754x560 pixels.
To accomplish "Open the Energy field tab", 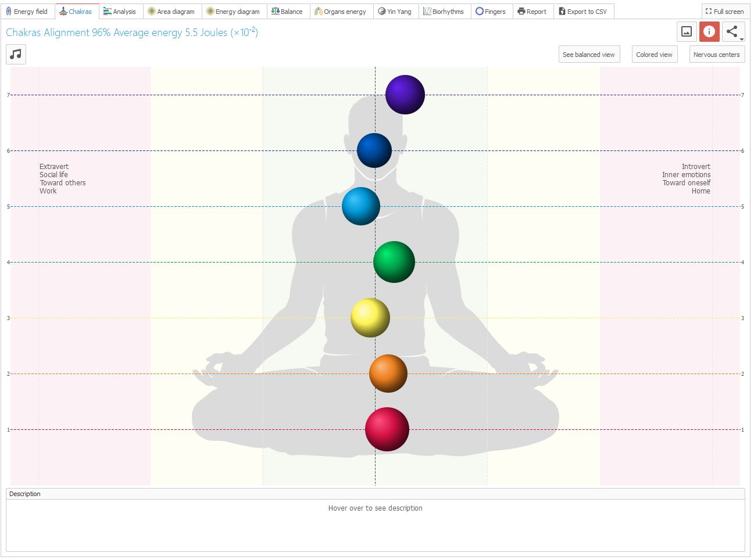I will 27,12.
